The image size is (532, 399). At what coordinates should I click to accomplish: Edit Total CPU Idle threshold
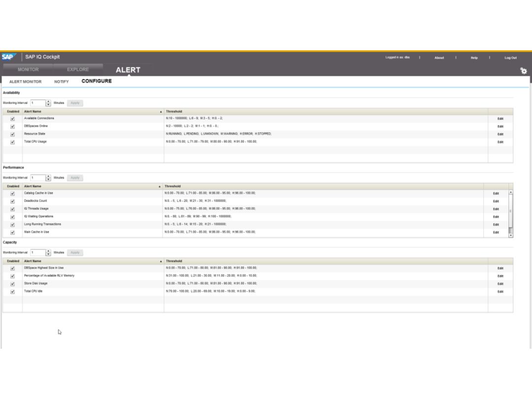coord(500,292)
